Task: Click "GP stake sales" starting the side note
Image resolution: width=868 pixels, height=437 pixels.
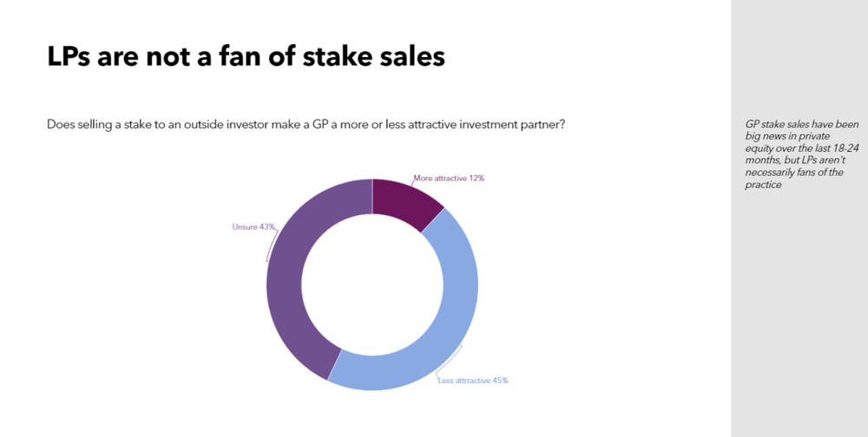Action: pyautogui.click(x=767, y=125)
